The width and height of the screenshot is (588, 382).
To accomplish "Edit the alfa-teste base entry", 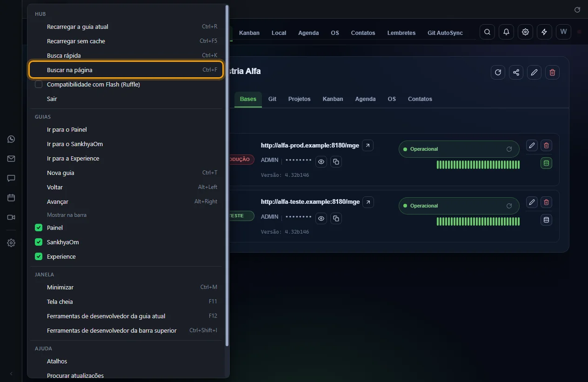I will click(x=532, y=202).
